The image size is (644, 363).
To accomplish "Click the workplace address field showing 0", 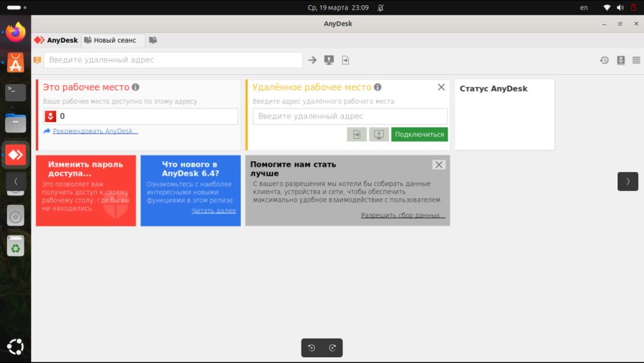I will click(x=140, y=116).
